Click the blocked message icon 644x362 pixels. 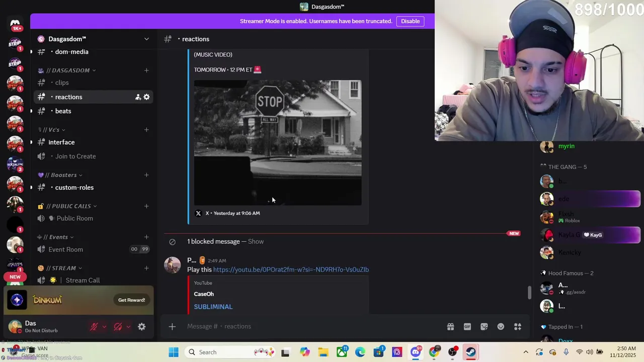coord(172,242)
